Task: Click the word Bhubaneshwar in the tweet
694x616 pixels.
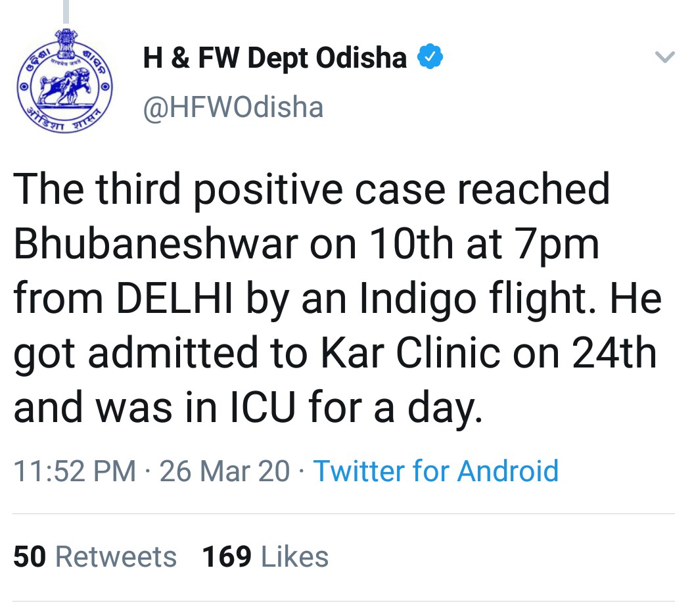Action: point(156,244)
